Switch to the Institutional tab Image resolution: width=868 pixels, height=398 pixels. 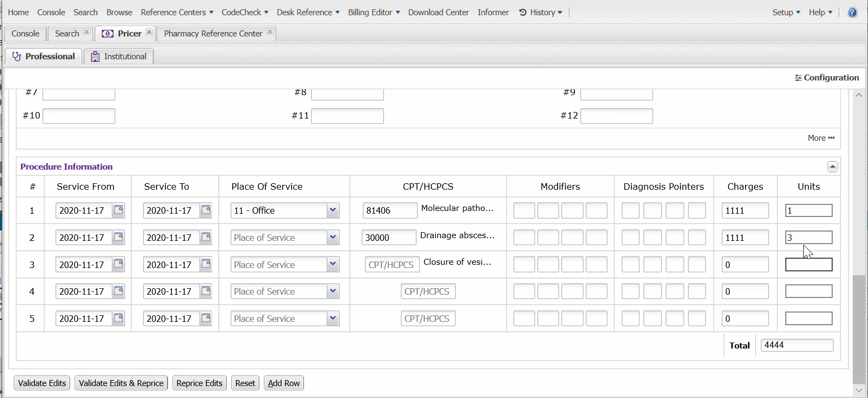click(119, 57)
